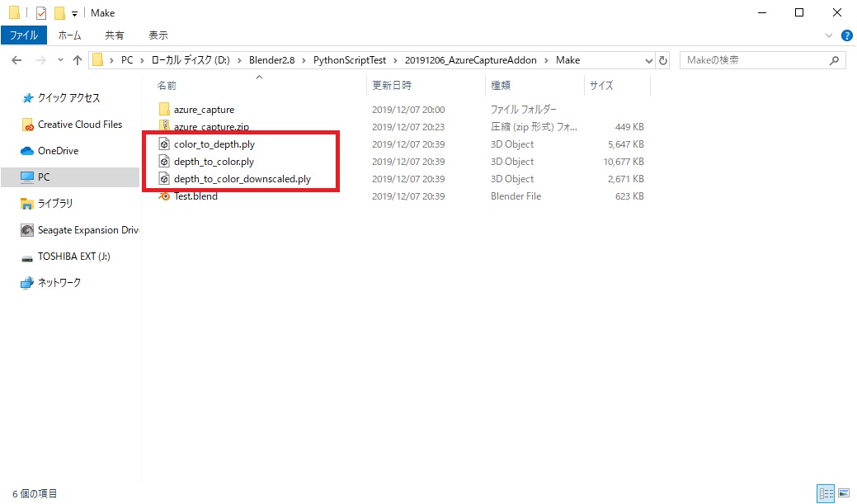The image size is (857, 504).
Task: Open ネットワーク in navigation pane
Action: (x=59, y=283)
